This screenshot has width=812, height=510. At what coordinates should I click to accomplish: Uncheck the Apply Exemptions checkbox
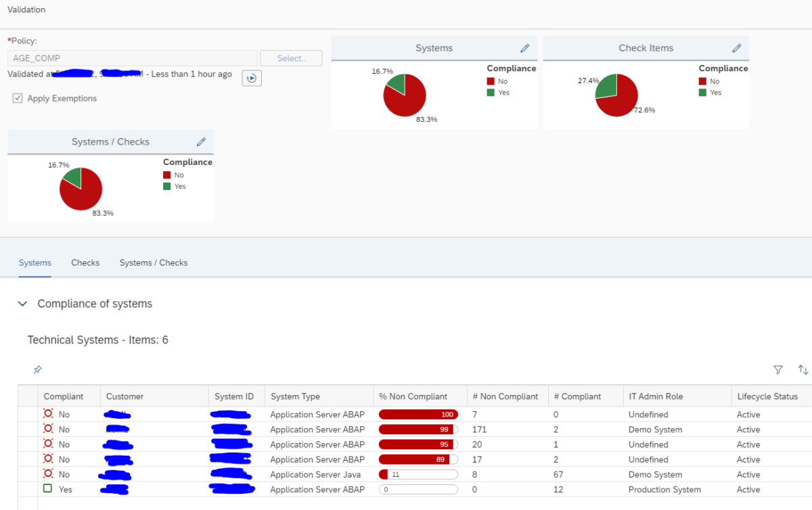pos(17,98)
